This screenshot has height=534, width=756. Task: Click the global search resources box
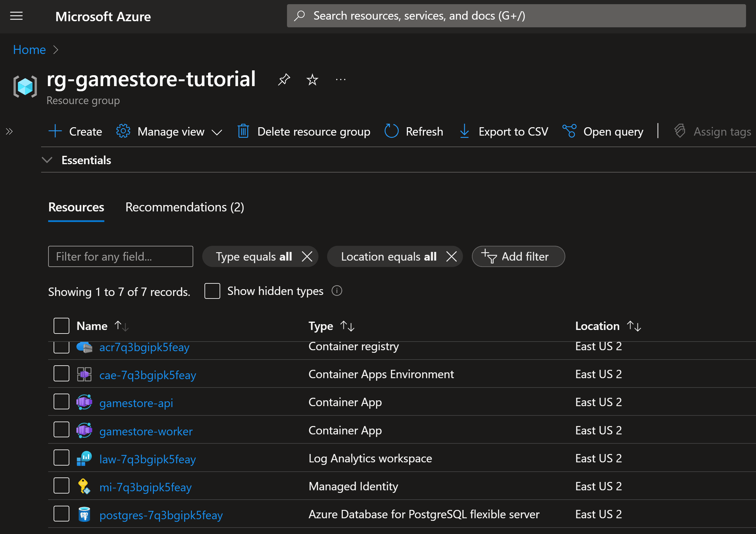[x=516, y=16]
